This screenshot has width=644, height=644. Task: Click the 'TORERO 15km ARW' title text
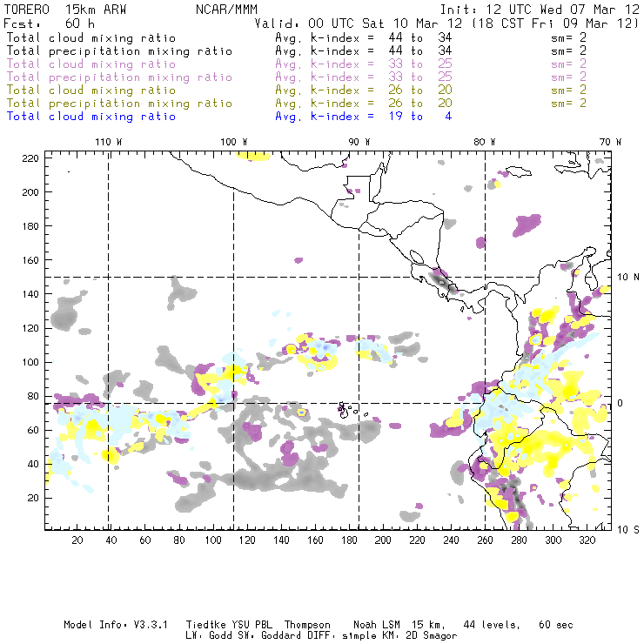click(64, 10)
